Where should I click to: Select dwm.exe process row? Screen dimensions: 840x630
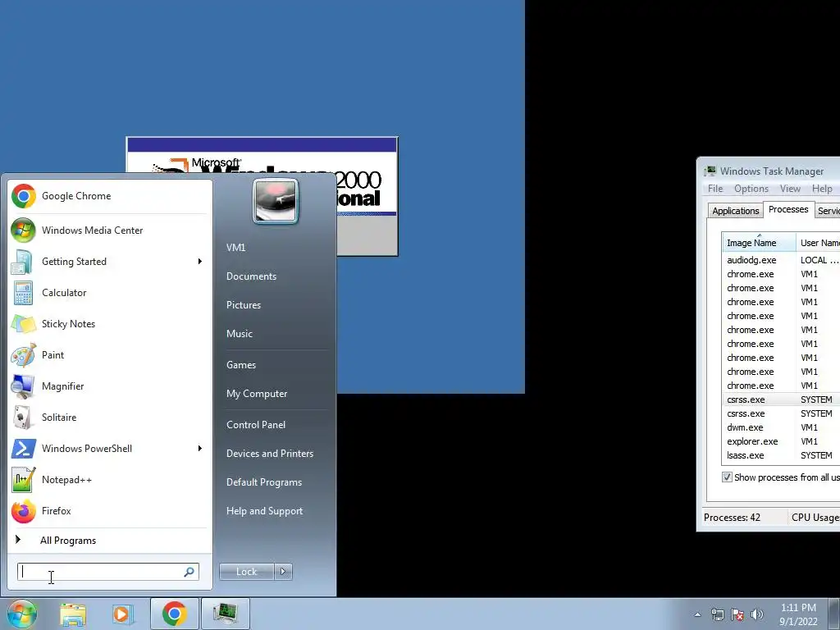coord(781,427)
